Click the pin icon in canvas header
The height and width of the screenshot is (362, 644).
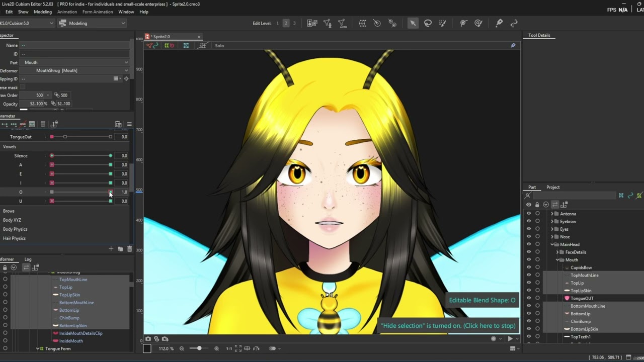513,45
